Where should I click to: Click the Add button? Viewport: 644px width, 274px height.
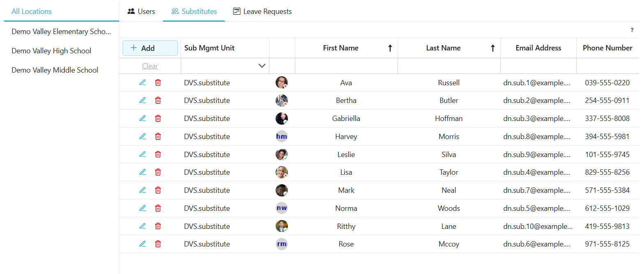point(150,48)
